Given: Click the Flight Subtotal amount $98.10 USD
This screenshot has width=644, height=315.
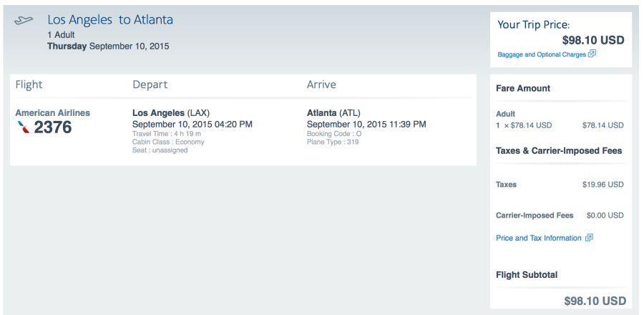Looking at the screenshot, I should [595, 301].
